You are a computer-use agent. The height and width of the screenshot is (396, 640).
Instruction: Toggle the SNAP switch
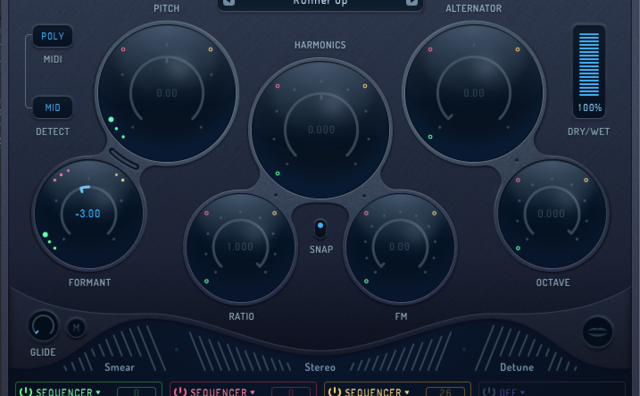[320, 229]
